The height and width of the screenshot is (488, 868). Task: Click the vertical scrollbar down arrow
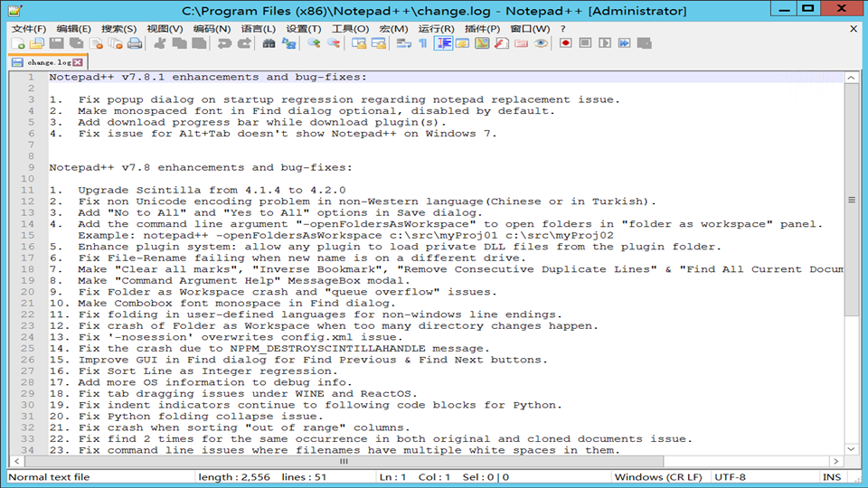click(x=851, y=448)
